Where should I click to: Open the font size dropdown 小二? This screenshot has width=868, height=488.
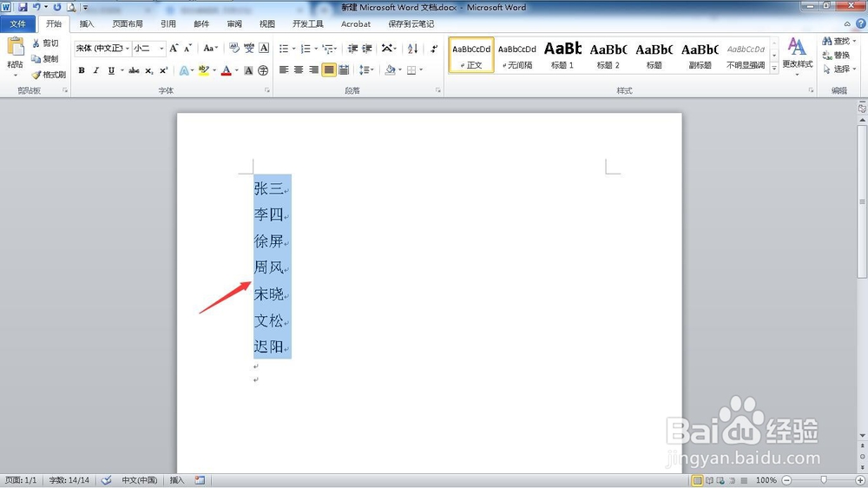pos(161,48)
